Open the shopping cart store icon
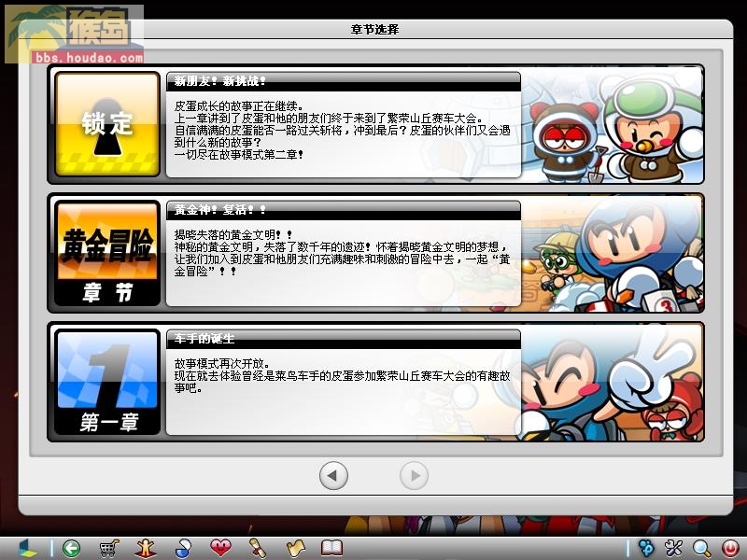 click(x=108, y=548)
